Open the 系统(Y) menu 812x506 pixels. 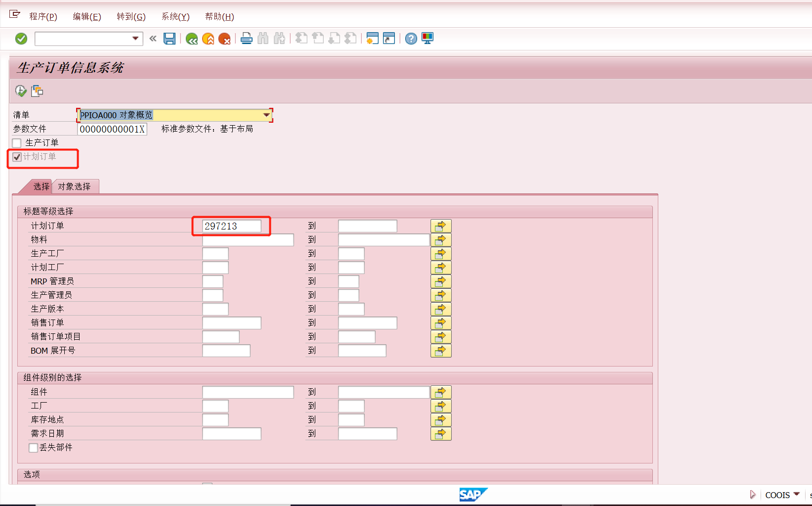click(175, 17)
